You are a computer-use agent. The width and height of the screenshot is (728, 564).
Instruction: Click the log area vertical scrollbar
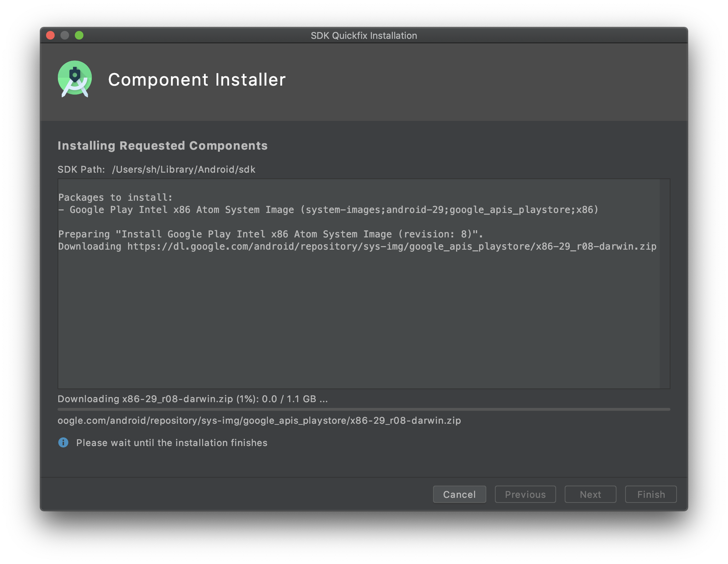665,283
